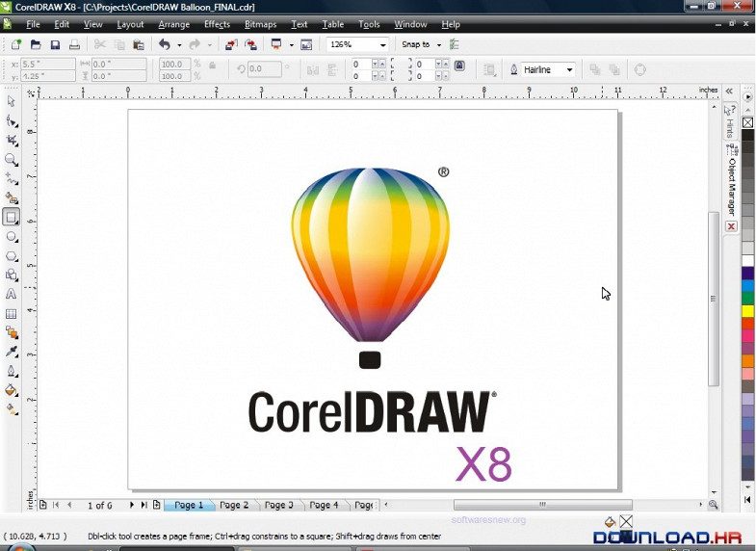Click the Undo arrow button
This screenshot has height=551, width=756.
(x=164, y=45)
